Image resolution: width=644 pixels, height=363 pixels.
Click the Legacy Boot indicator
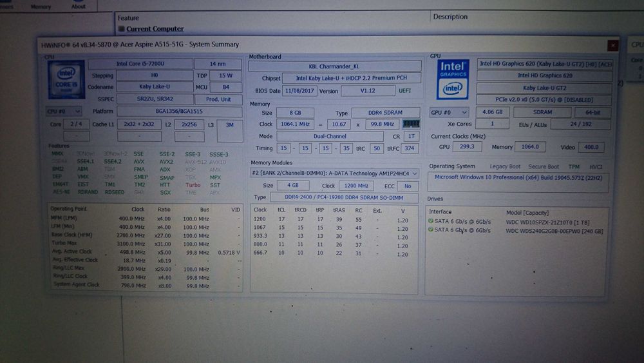[505, 166]
